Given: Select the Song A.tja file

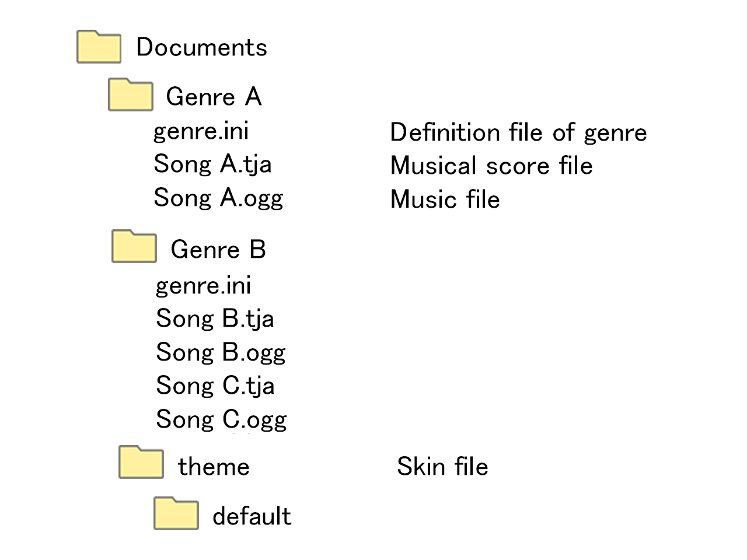Looking at the screenshot, I should point(212,164).
